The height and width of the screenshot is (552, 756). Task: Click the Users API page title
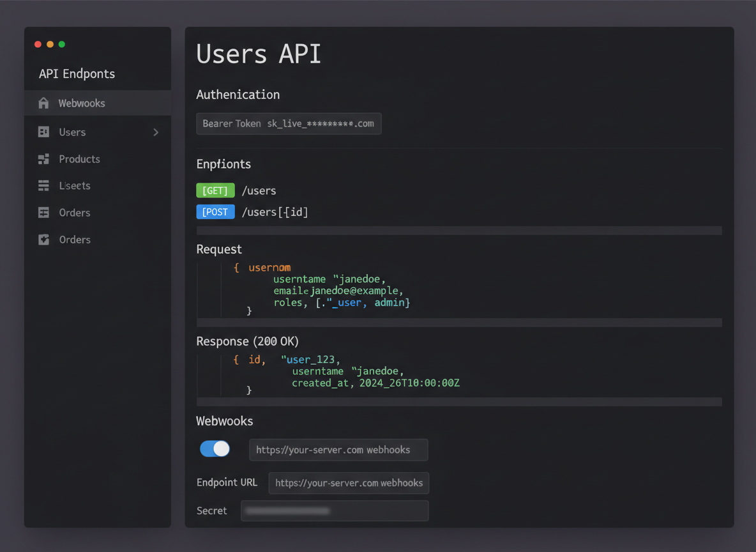(259, 54)
